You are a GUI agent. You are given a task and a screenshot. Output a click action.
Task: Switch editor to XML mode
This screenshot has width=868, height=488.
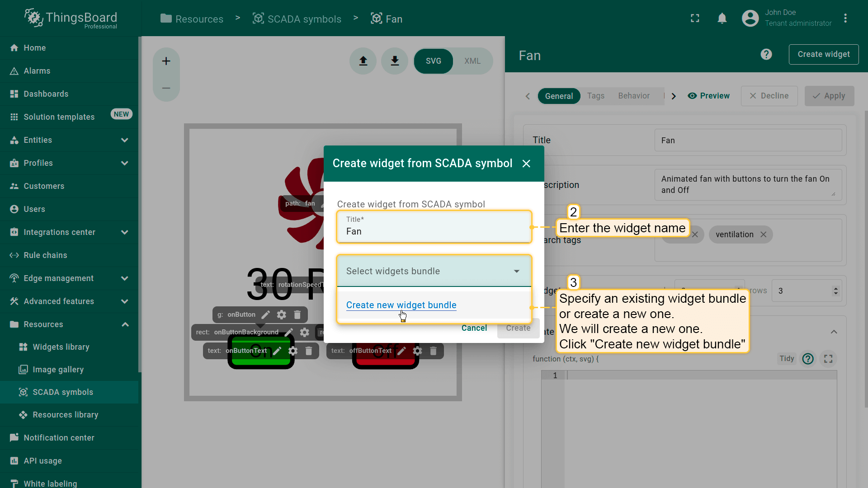coord(472,61)
